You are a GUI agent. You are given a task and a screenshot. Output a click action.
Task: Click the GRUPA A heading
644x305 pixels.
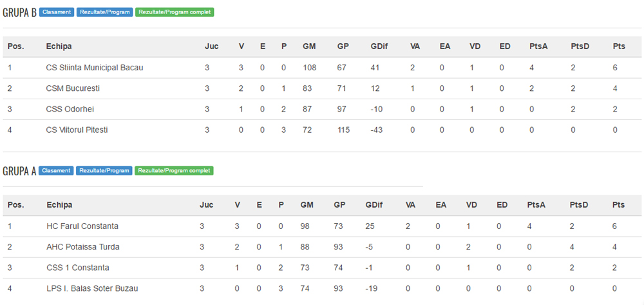19,171
